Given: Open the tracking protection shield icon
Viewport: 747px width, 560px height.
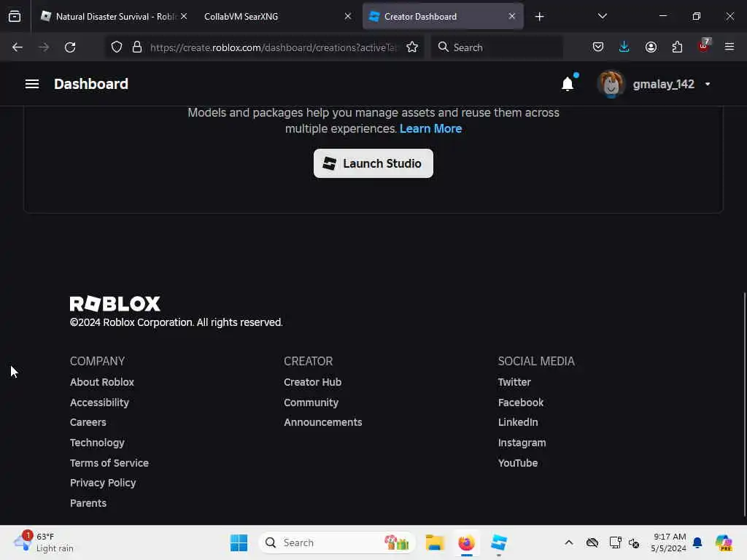Looking at the screenshot, I should click(x=117, y=47).
